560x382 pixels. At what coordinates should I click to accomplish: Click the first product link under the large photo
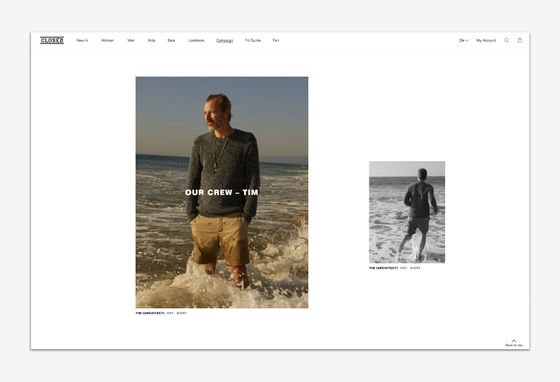click(170, 313)
